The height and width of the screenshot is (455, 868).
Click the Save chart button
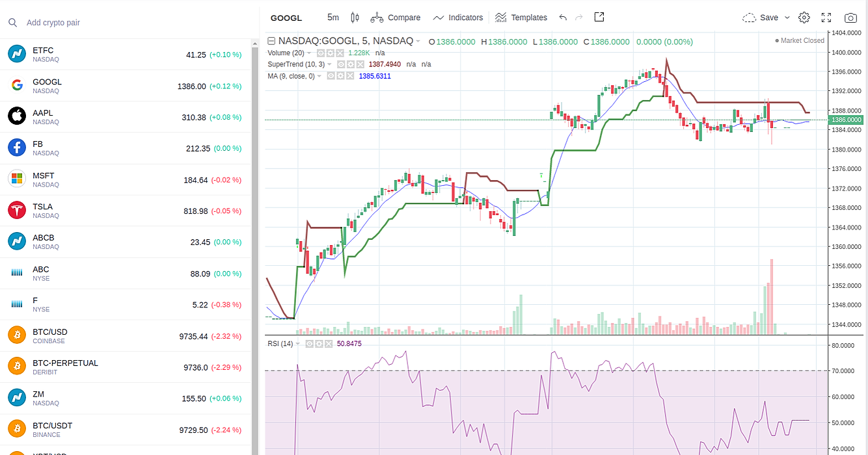[x=760, y=18]
